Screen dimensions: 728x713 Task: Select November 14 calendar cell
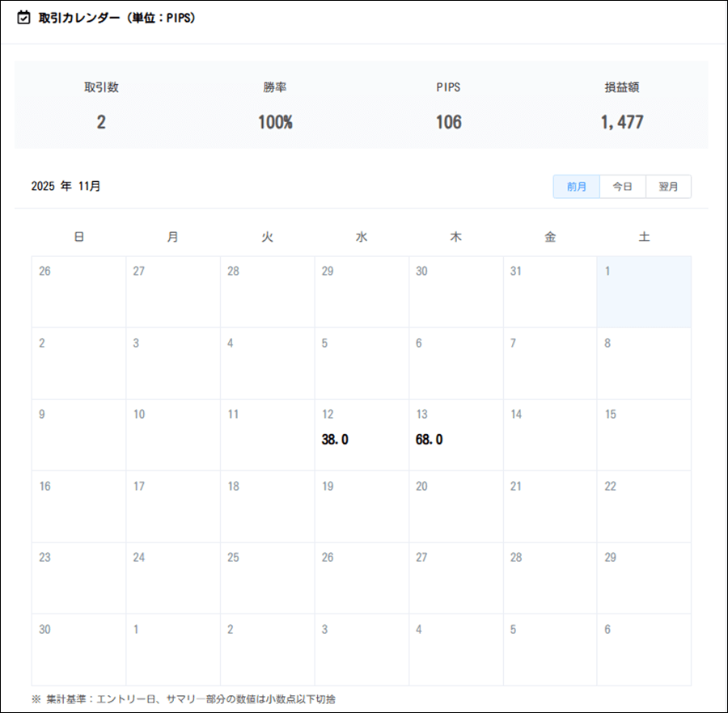pyautogui.click(x=549, y=434)
